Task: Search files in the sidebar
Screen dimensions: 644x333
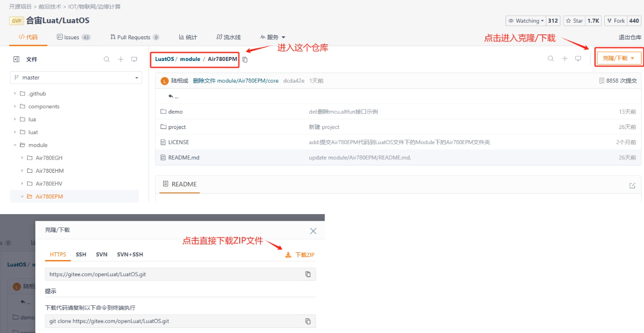Action: tap(107, 59)
